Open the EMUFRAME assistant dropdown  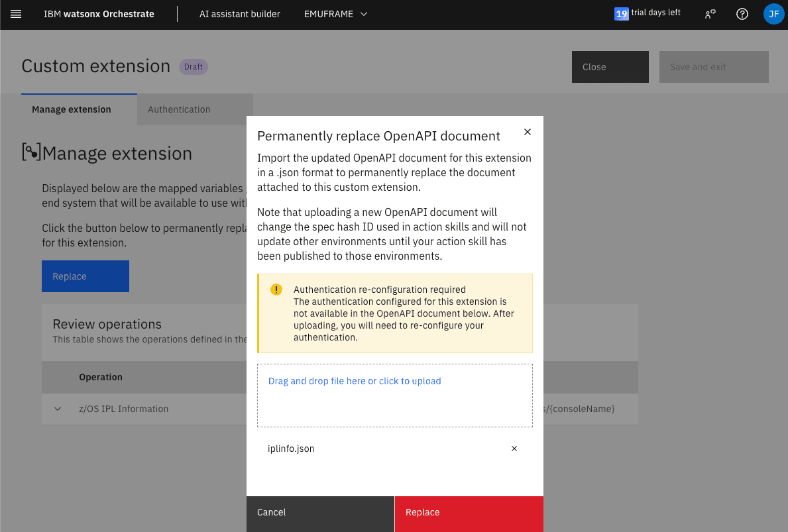pyautogui.click(x=335, y=14)
